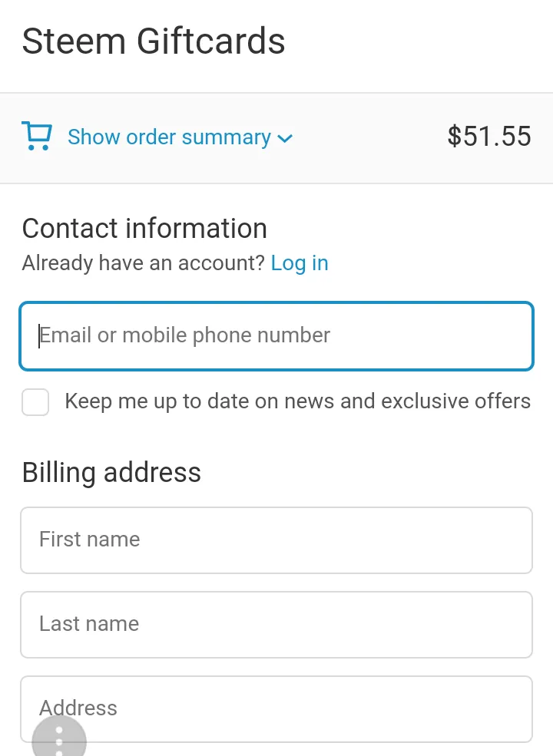Click the Billing address heading

point(111,473)
